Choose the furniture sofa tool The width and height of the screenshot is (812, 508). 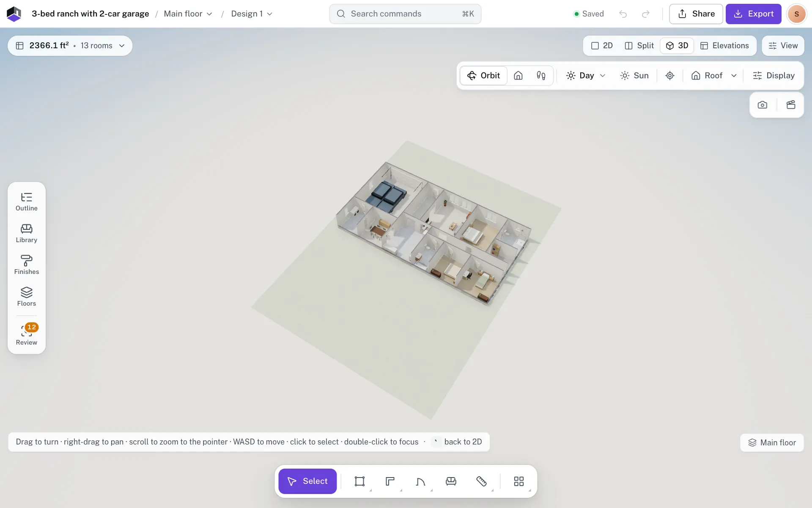coord(451,481)
